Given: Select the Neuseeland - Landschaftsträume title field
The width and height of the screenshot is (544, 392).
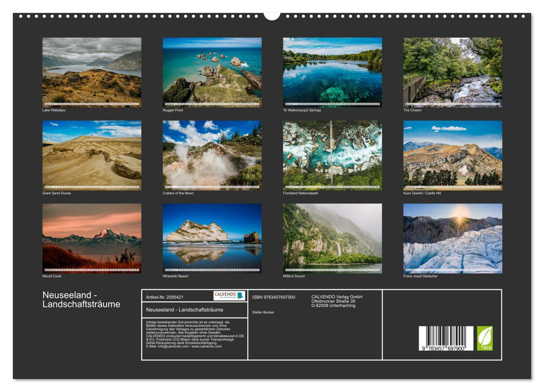Looking at the screenshot, I should 185,310.
